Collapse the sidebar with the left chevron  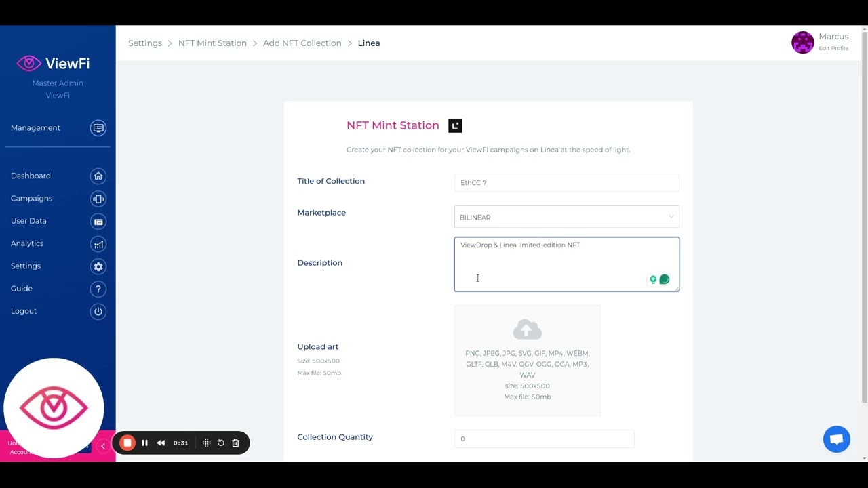(x=102, y=446)
